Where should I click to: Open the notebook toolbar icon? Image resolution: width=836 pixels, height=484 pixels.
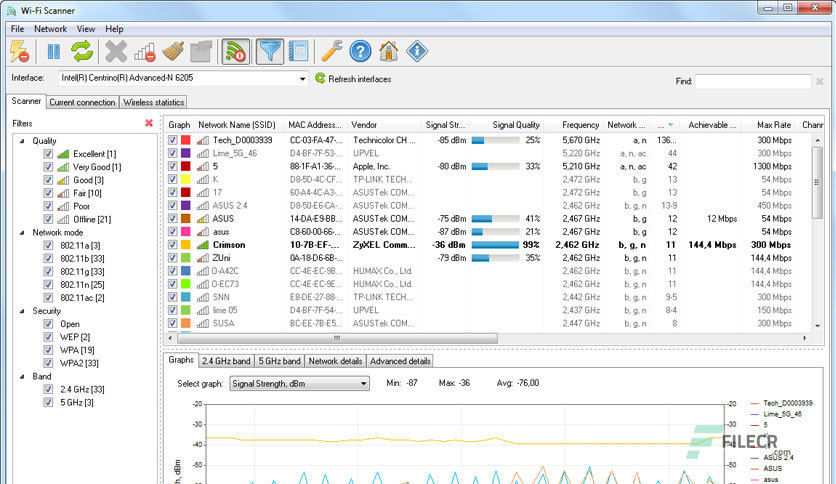pos(299,52)
